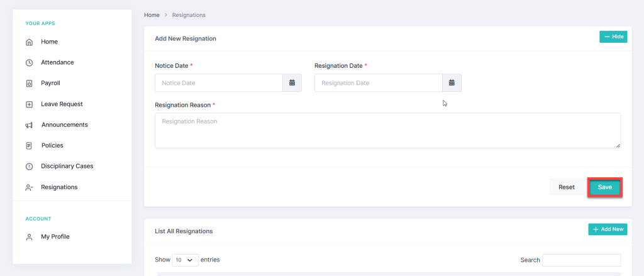Click the Payroll icon in sidebar
Screen dimensions: 644x276
tap(29, 84)
